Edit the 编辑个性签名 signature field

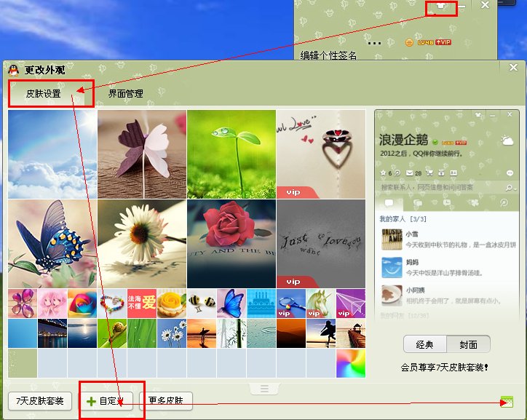coord(328,55)
